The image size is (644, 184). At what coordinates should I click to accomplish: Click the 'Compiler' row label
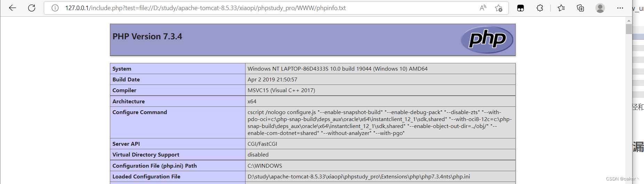tap(124, 90)
